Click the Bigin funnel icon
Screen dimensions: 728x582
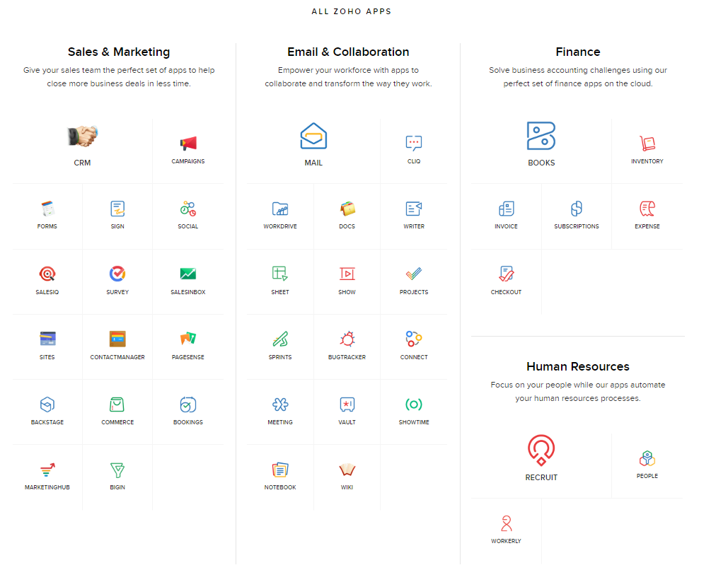117,470
